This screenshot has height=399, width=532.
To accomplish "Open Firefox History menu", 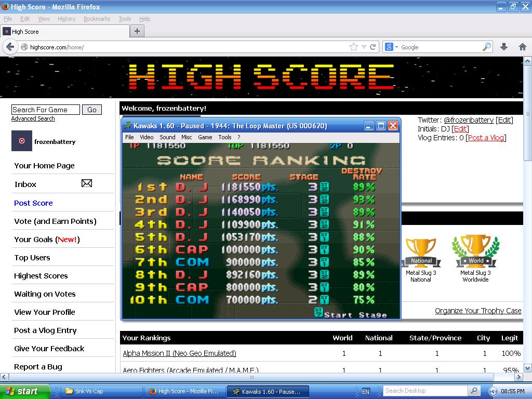I will [x=66, y=19].
